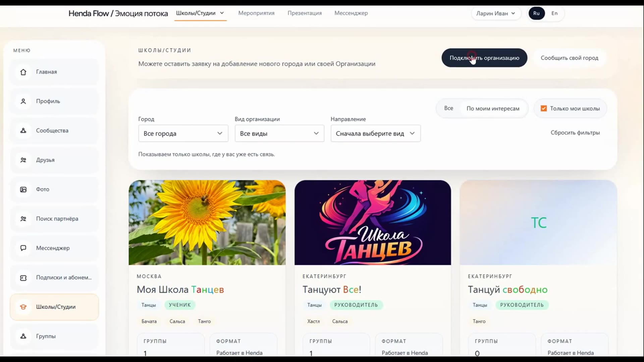The height and width of the screenshot is (362, 644).
Task: Click the Henda Flow / Эмоция потока logo
Action: (118, 13)
